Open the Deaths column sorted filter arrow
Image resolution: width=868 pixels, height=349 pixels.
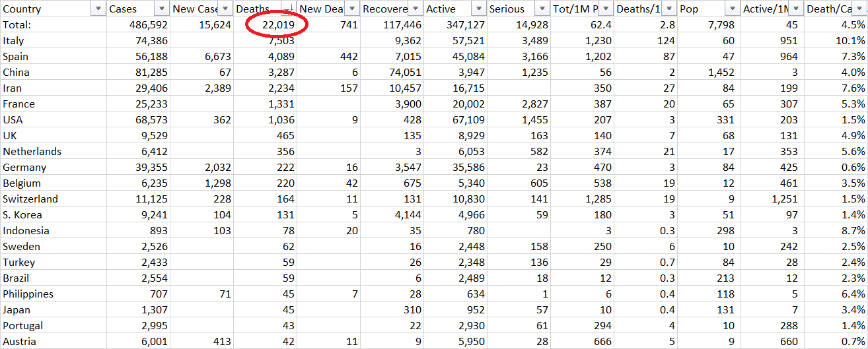point(289,9)
